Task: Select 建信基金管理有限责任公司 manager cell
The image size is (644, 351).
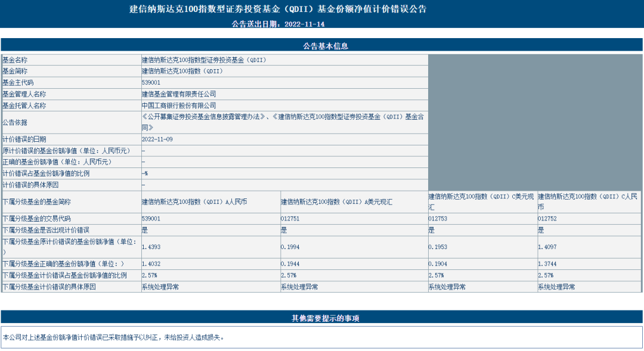Action: click(x=284, y=94)
